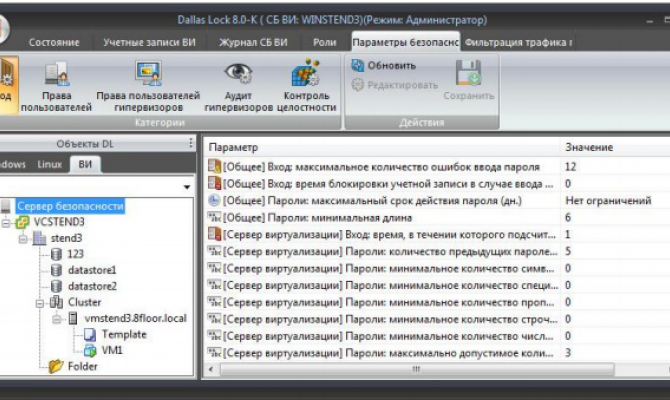The height and width of the screenshot is (400, 670).
Task: Select the Cluster icon
Action: tap(56, 302)
